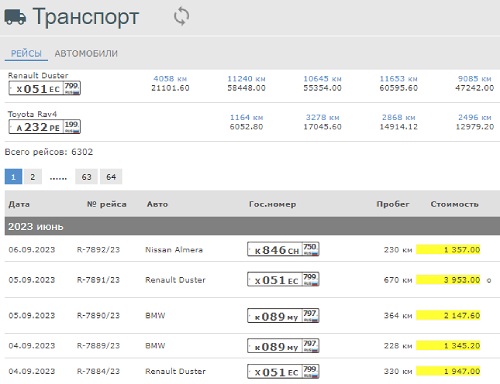
Task: Click the к089му plate in row R-7889/23
Action: coord(283,346)
